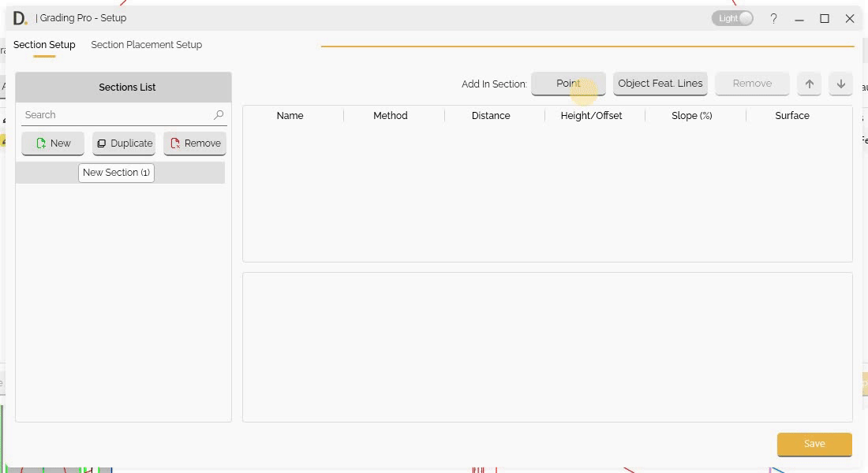Click the Name column header
This screenshot has height=473, width=868.
point(290,116)
